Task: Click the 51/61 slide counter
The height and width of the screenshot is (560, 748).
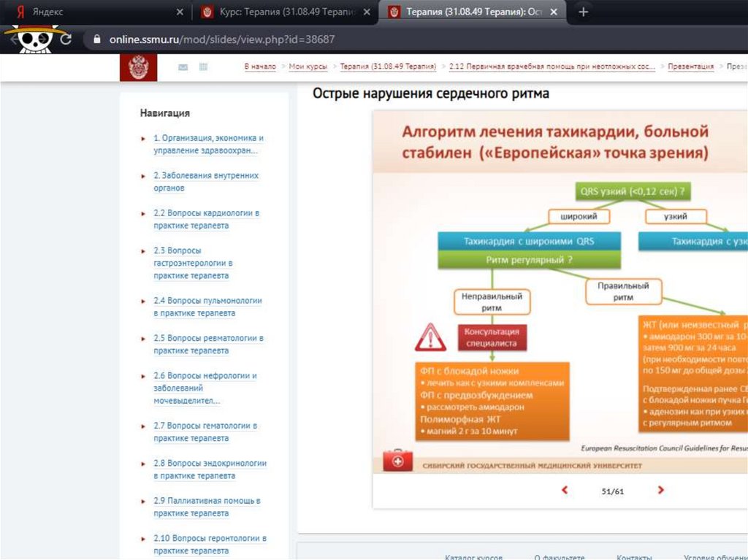Action: [x=613, y=491]
